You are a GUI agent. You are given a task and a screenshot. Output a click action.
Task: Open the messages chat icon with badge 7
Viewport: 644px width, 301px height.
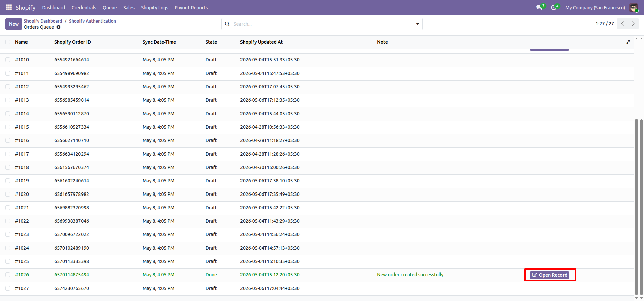click(539, 7)
